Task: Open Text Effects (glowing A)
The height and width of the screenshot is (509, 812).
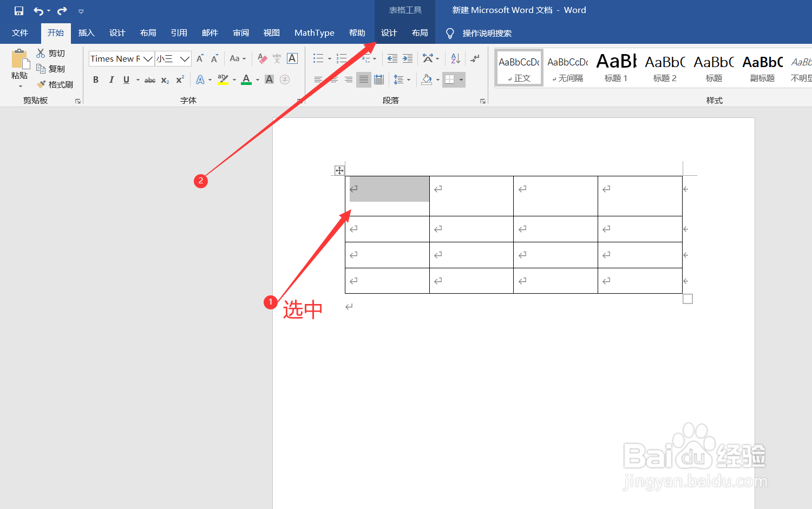Action: coord(200,80)
